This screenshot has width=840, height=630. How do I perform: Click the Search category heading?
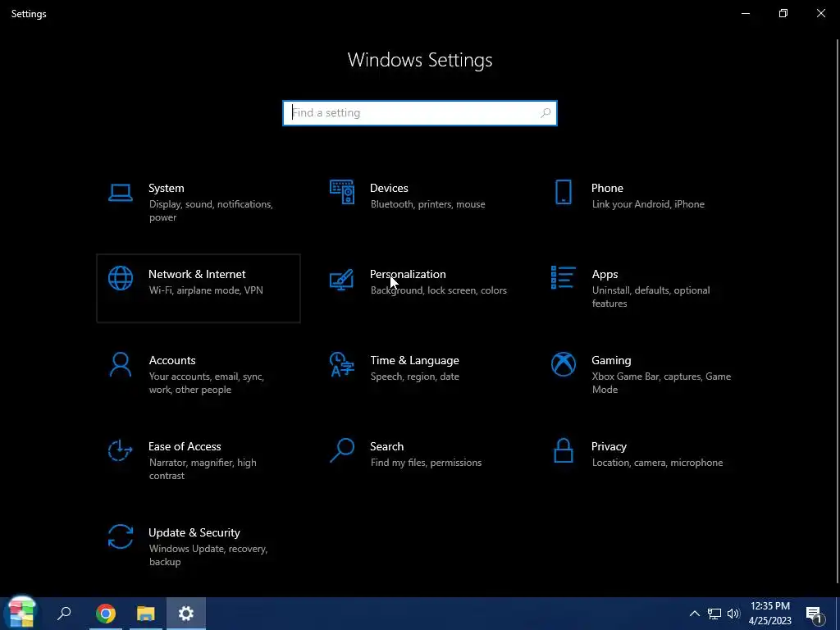point(387,447)
